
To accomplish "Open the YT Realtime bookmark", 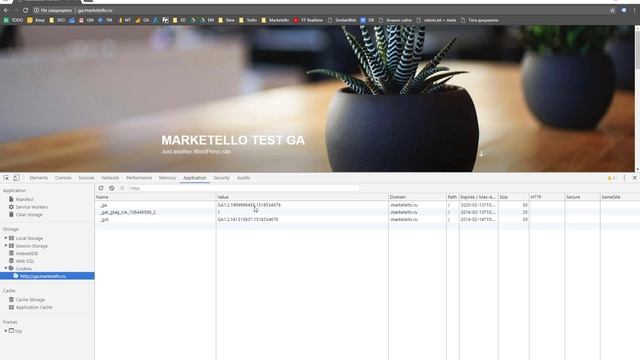I will (x=308, y=20).
